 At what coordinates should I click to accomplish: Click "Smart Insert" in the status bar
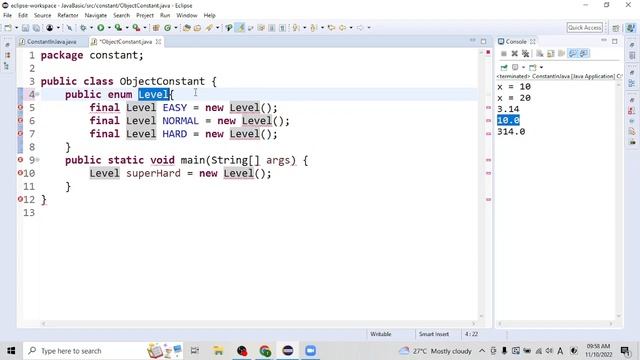433,334
